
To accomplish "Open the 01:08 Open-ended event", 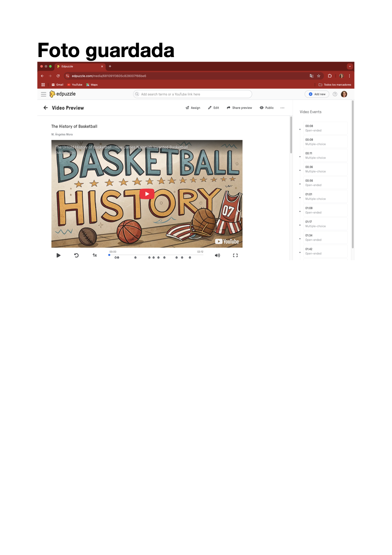I will [x=325, y=210].
